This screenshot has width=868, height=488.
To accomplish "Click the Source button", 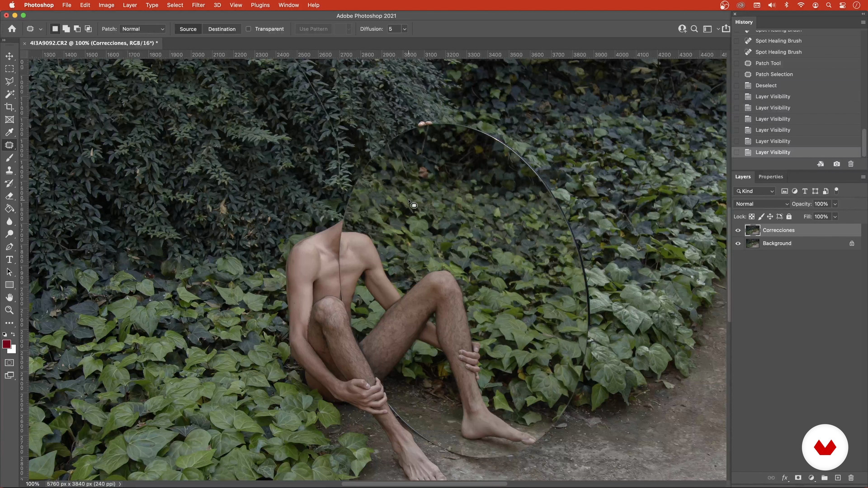I will [x=188, y=29].
